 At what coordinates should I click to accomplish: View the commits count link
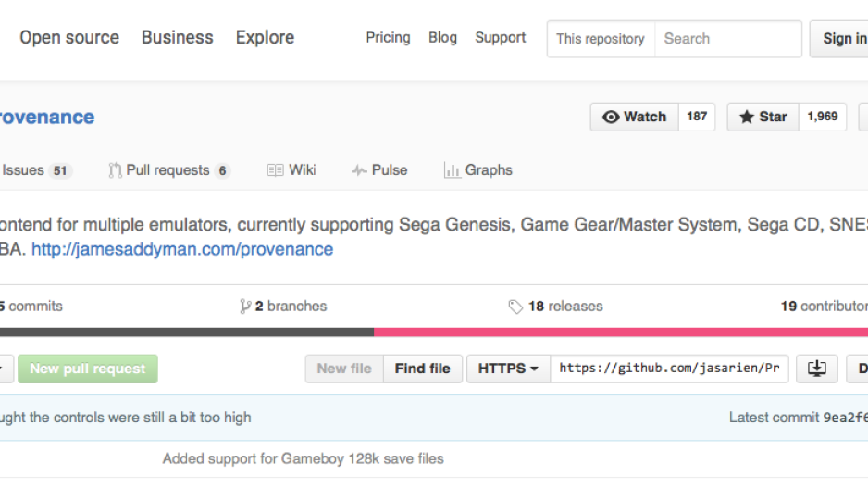coord(31,307)
